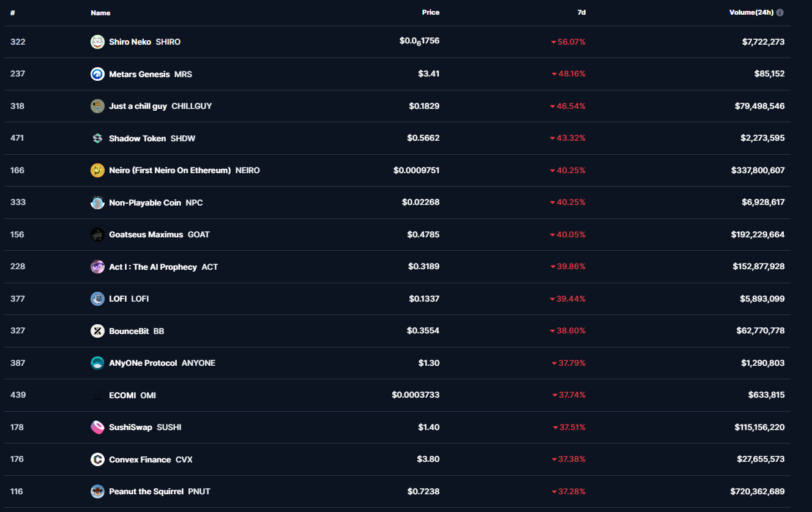Click the Metars Genesis logo icon

tap(97, 74)
